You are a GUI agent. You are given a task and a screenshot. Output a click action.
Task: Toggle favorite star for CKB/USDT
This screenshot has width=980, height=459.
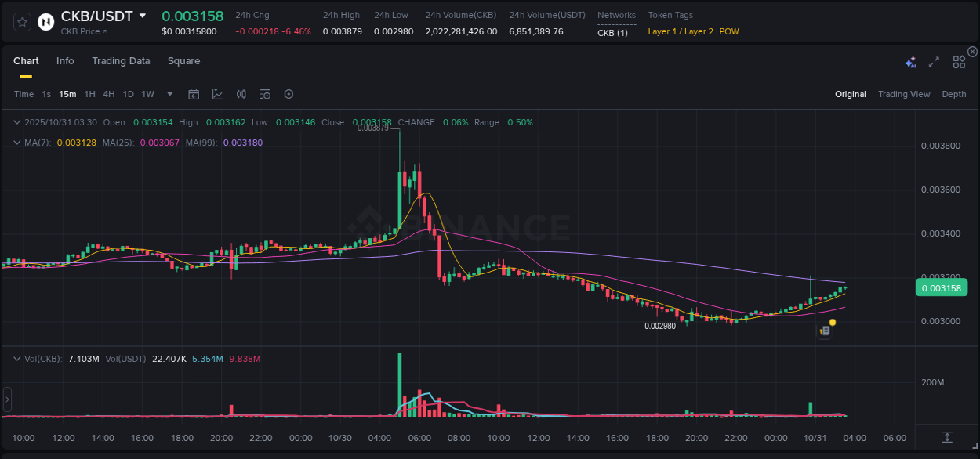21,21
